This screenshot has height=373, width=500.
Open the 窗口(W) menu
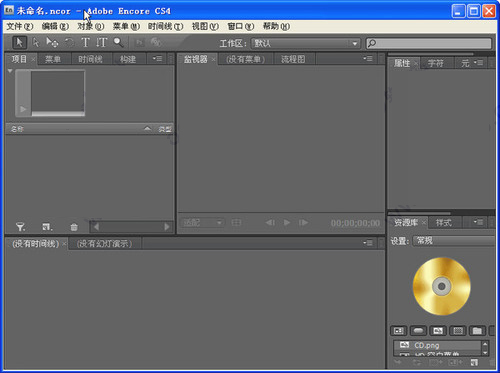click(x=241, y=26)
